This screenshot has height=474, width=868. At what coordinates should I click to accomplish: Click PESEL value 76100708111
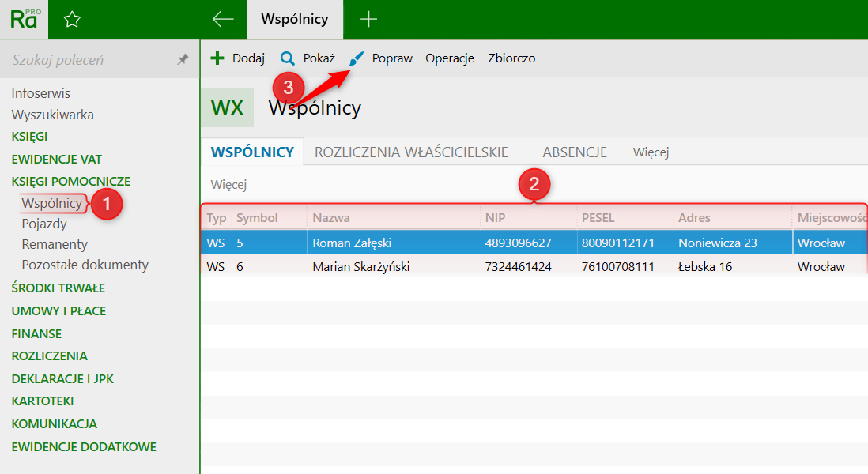(x=617, y=266)
